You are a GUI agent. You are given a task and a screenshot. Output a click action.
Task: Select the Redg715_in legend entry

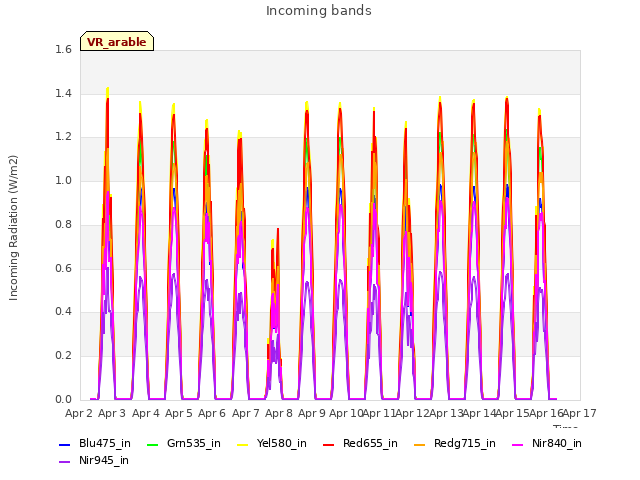tap(455, 443)
